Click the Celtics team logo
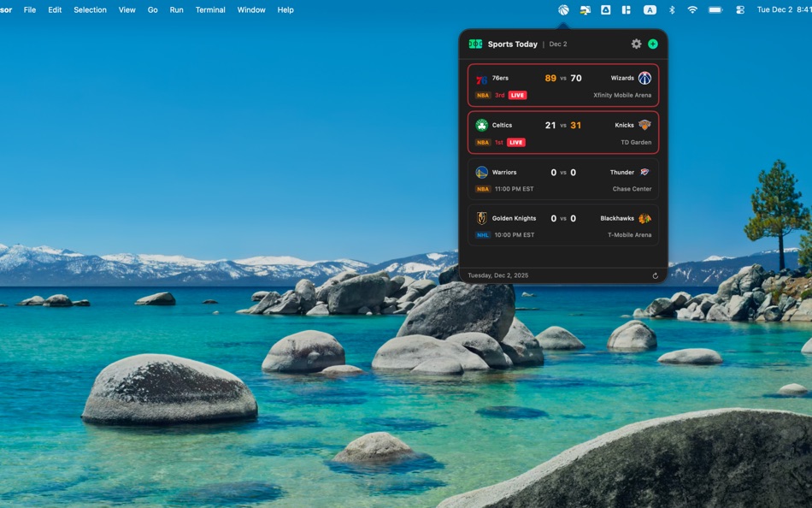 click(x=483, y=124)
